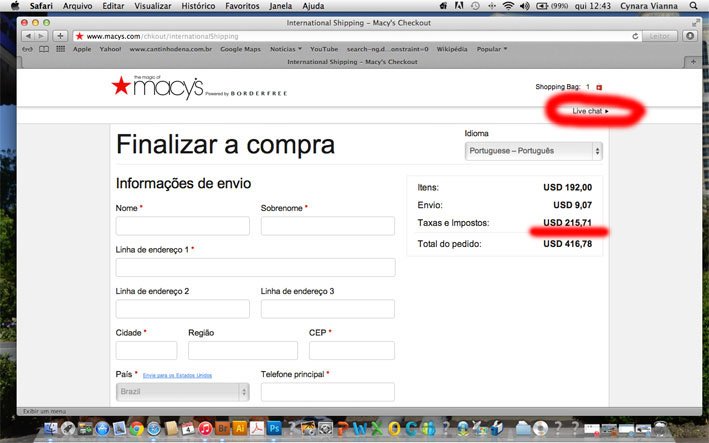
Task: Open the Favoritos menu
Action: pos(242,6)
